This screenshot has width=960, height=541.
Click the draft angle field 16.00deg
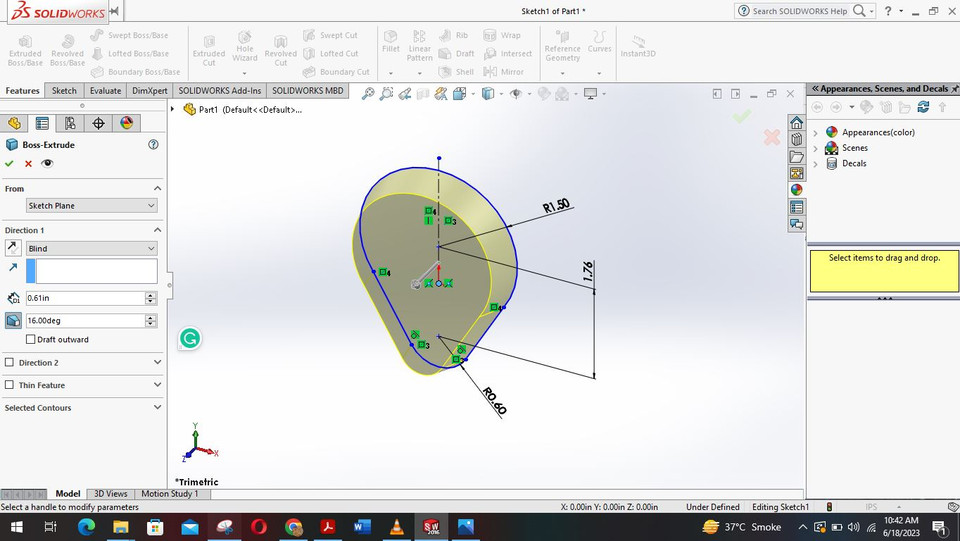85,320
